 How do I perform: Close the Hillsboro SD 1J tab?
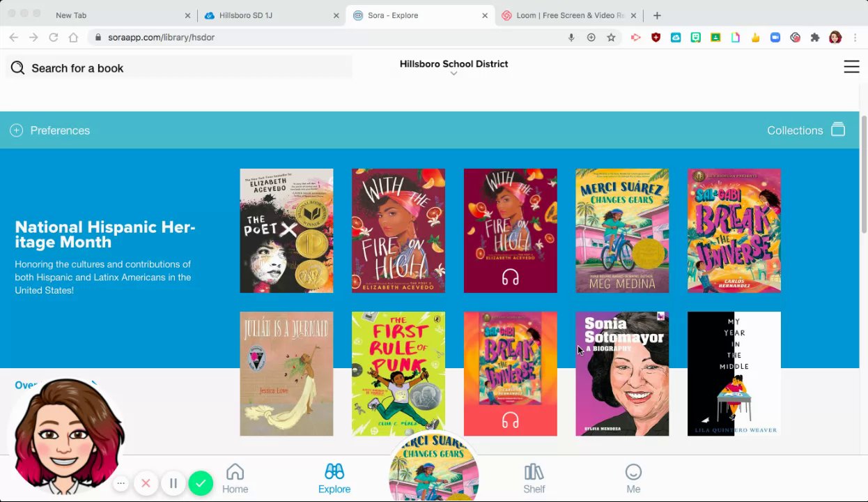336,15
